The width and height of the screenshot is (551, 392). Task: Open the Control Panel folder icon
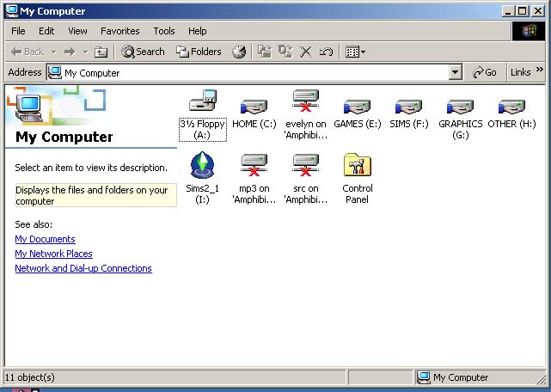pos(358,164)
